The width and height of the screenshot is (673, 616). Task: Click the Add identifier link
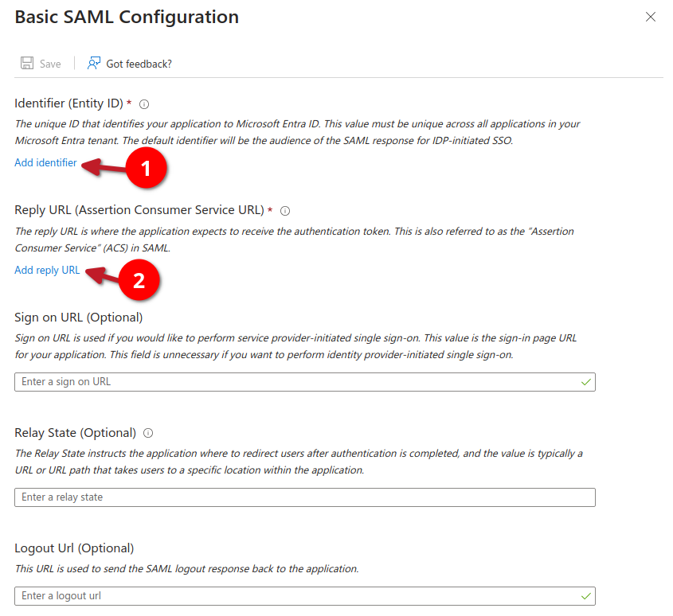coord(45,162)
